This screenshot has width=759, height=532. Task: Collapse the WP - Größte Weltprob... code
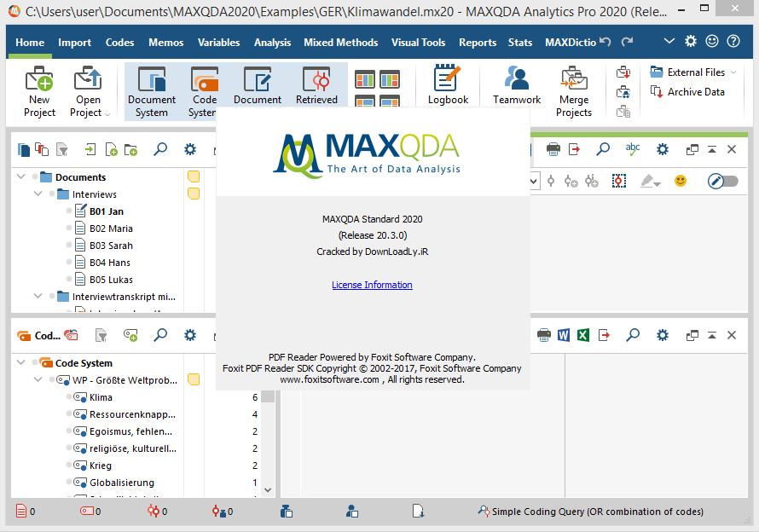pyautogui.click(x=38, y=379)
